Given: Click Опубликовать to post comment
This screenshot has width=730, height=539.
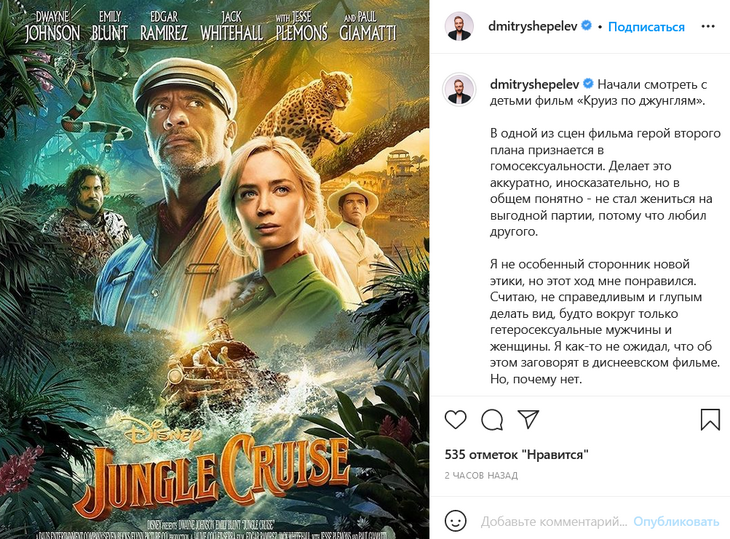Looking at the screenshot, I should pos(676,521).
